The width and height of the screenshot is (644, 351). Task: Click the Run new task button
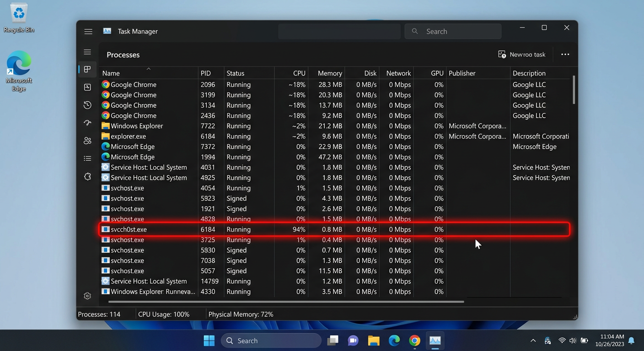(x=522, y=54)
